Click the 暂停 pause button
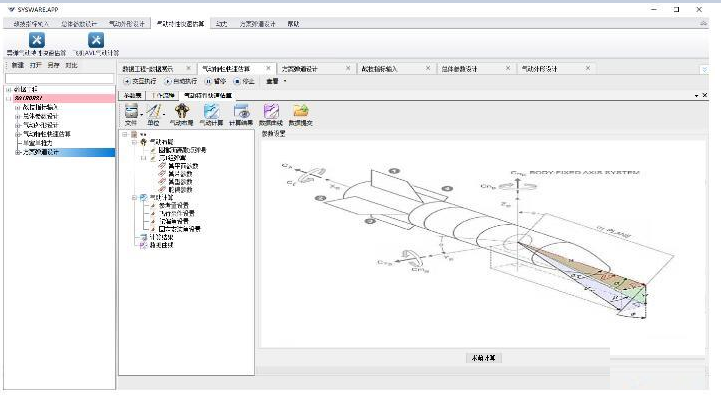 pos(216,81)
